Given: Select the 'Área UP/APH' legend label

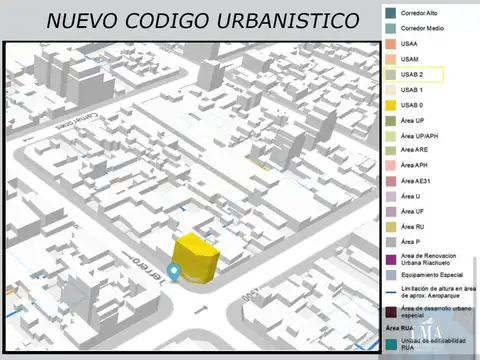Looking at the screenshot, I should [420, 136].
